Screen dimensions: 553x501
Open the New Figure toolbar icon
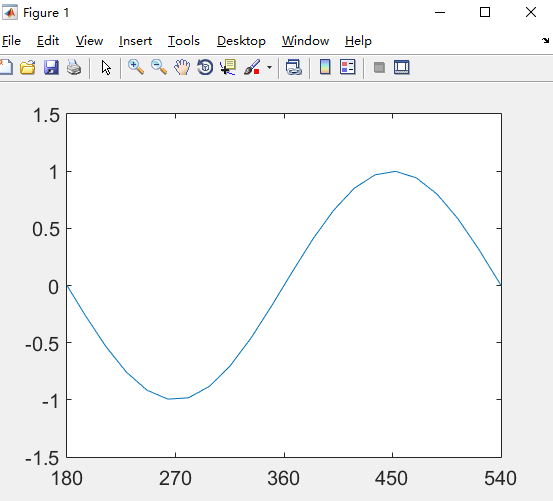coord(6,67)
